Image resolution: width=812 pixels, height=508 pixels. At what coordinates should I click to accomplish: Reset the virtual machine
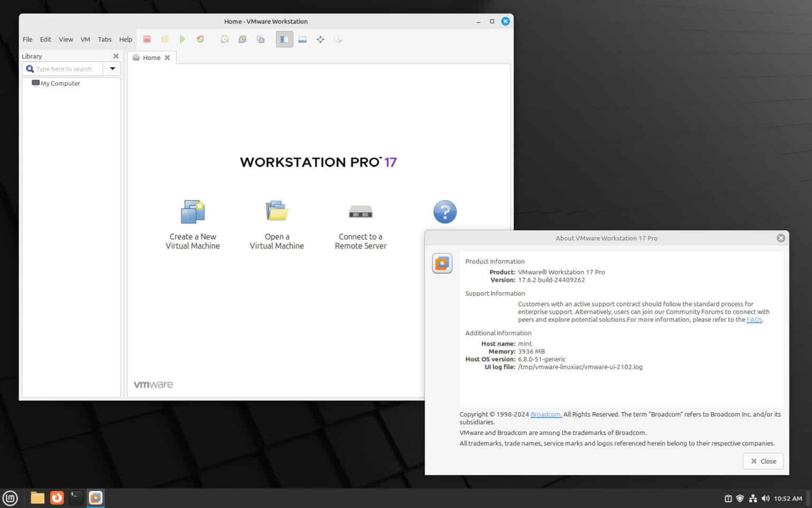(200, 39)
